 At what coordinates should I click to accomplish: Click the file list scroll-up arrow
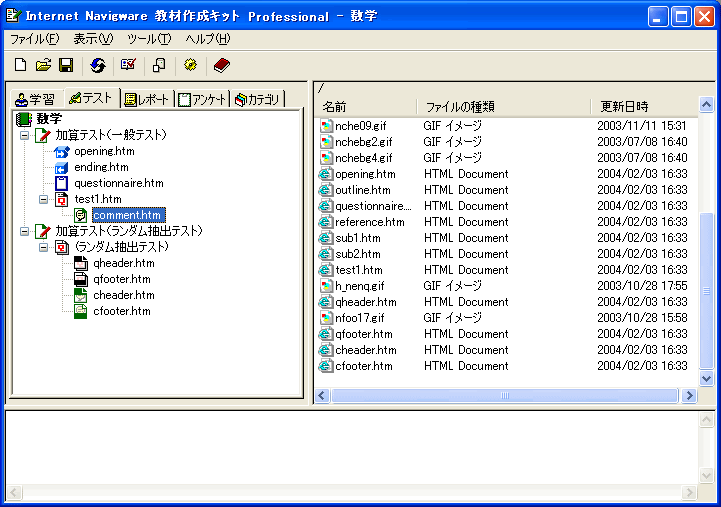pos(707,105)
